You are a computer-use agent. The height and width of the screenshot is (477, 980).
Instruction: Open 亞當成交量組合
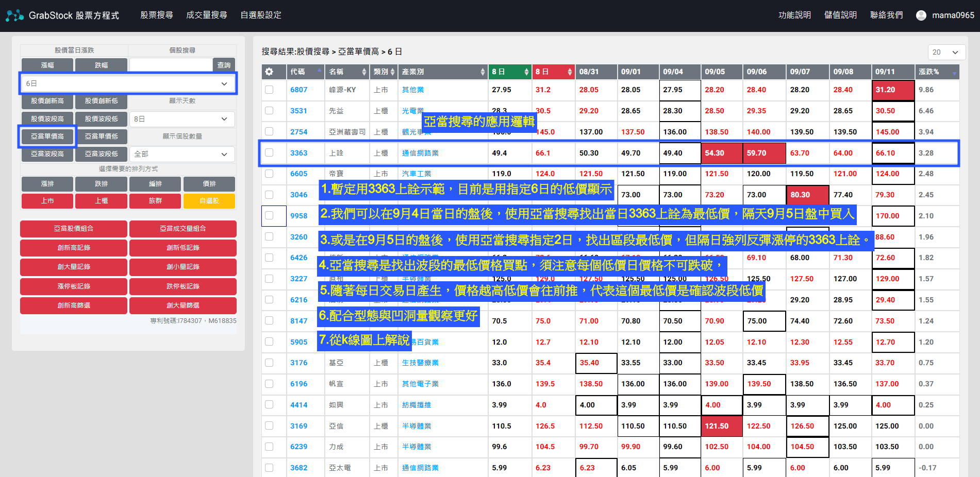coord(183,229)
